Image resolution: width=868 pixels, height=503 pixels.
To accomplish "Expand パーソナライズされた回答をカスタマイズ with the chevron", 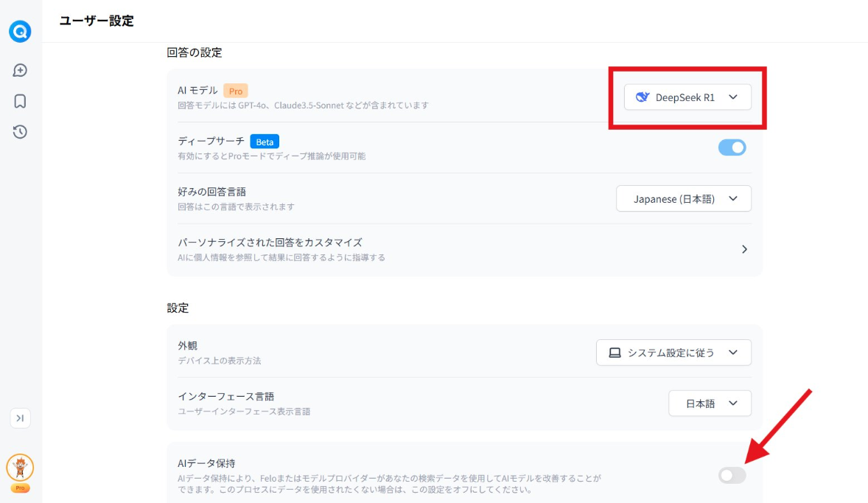I will pos(744,249).
